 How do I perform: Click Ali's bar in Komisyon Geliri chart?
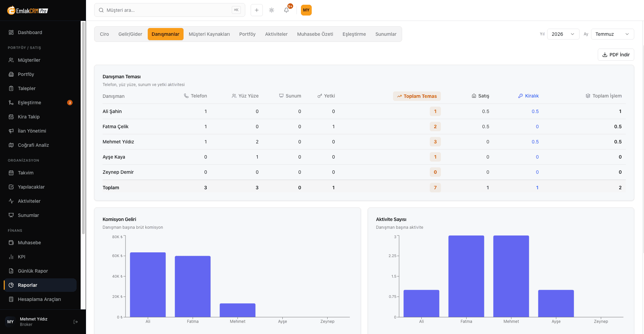[x=148, y=285]
